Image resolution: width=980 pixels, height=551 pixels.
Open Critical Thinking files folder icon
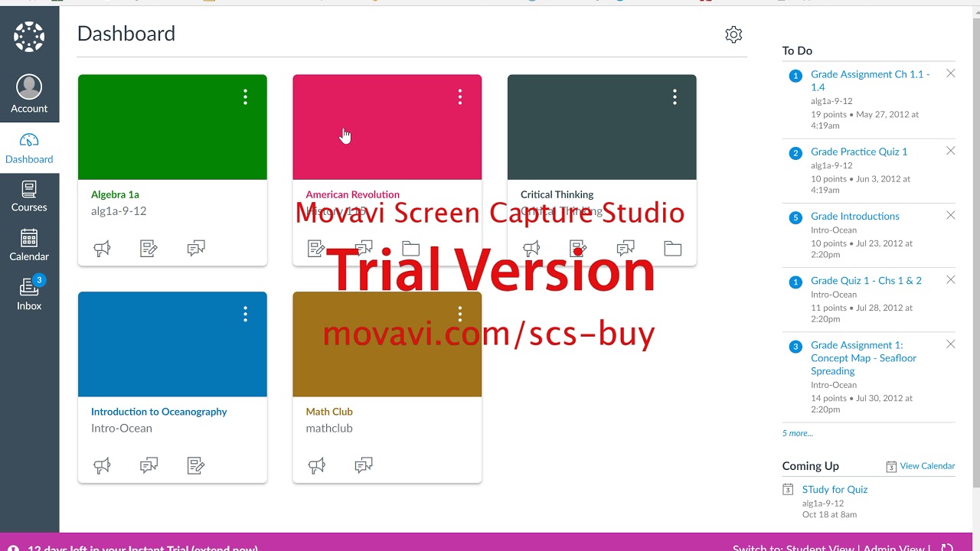[673, 248]
